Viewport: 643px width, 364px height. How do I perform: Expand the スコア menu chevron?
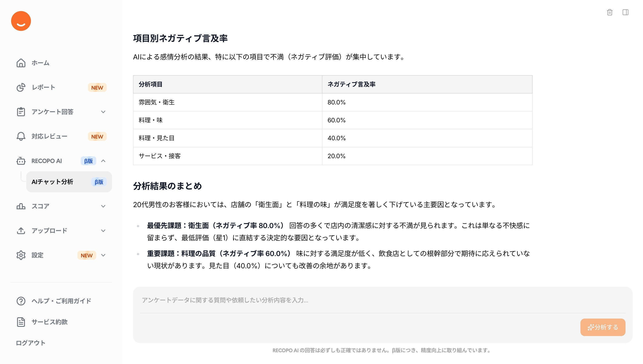(x=103, y=206)
